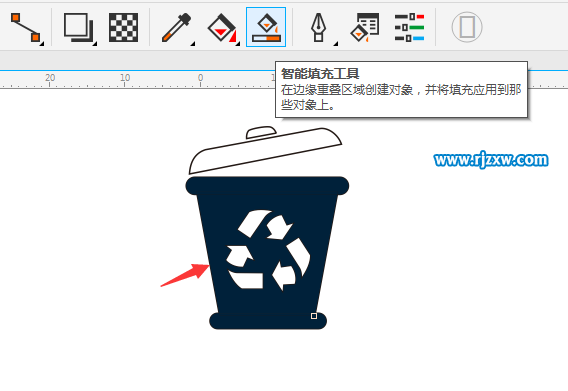The width and height of the screenshot is (568, 391).
Task: Select the Drop Shadow tool
Action: [79, 28]
